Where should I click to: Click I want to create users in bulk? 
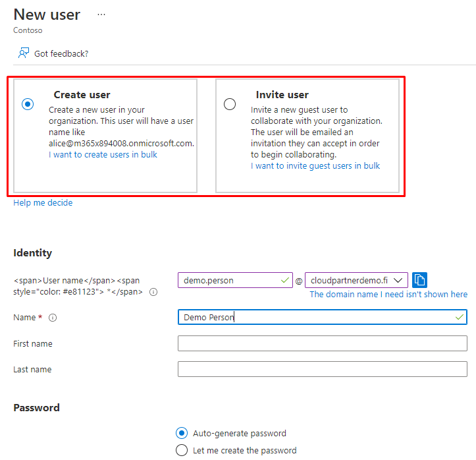pyautogui.click(x=103, y=155)
